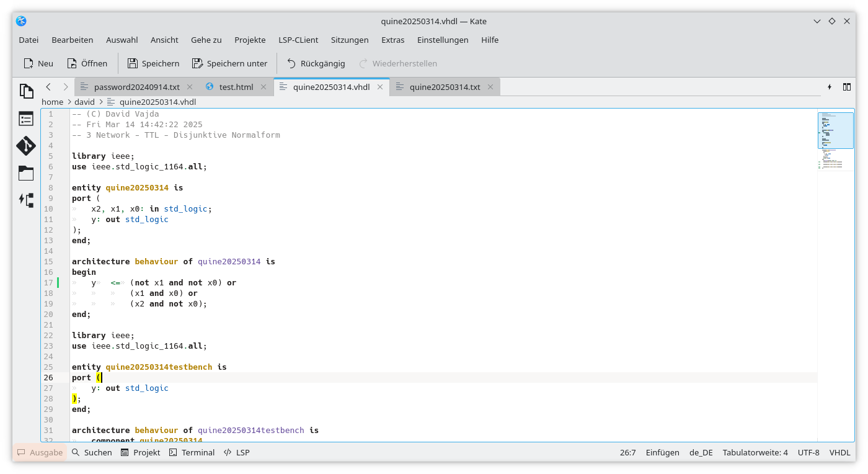The height and width of the screenshot is (474, 868).
Task: Click the split view icon above the scrollbar
Action: pyautogui.click(x=847, y=87)
